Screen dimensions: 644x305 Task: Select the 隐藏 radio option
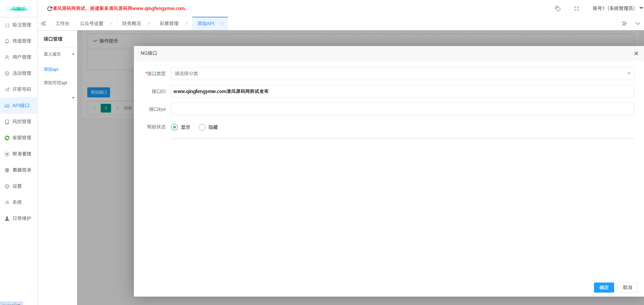pyautogui.click(x=202, y=127)
